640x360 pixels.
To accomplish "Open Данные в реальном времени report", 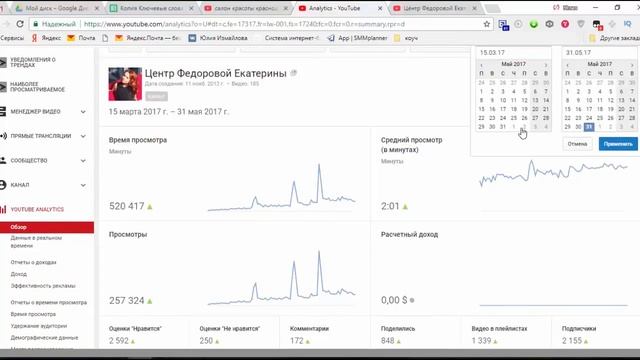I will pyautogui.click(x=36, y=242).
